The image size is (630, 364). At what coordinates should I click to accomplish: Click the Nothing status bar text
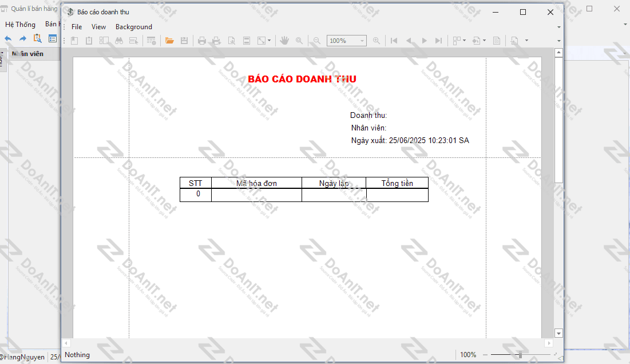point(77,355)
